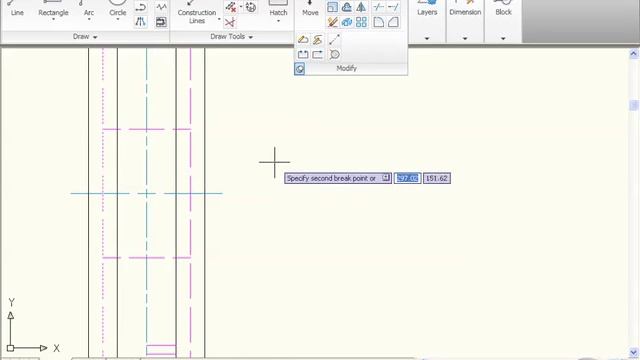
Task: Select the Line drawing tool
Action: click(17, 9)
